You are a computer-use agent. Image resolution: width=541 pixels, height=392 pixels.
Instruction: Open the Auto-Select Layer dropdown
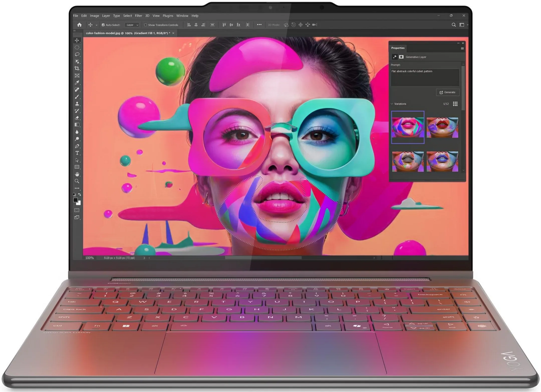pyautogui.click(x=132, y=25)
